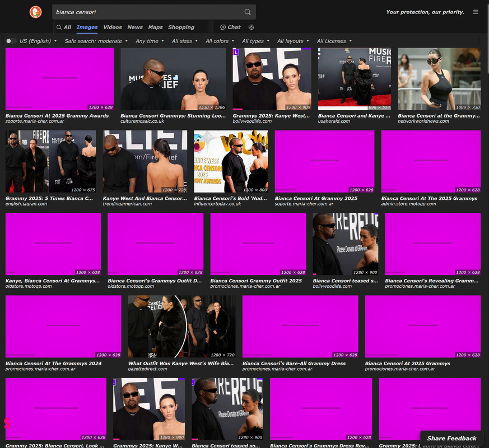Open the trendingamerican.com result thumbnail

[145, 161]
